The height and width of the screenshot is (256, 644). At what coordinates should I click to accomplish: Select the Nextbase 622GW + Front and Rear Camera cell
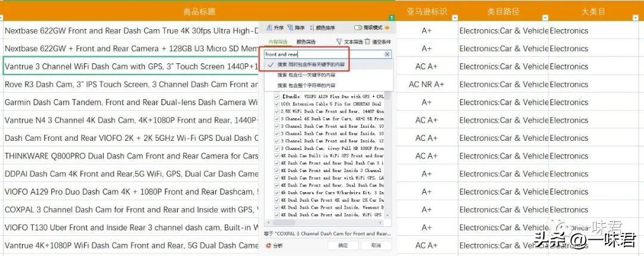click(131, 48)
